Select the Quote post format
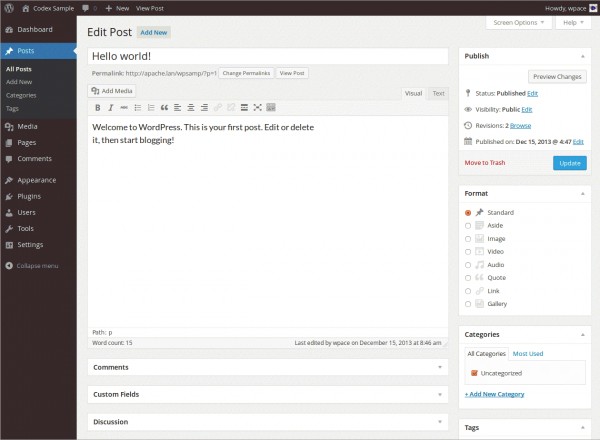600x440 pixels. 468,278
